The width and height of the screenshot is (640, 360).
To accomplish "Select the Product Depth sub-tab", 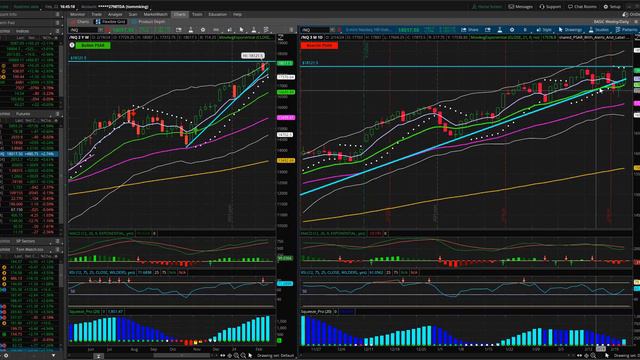I will click(149, 22).
